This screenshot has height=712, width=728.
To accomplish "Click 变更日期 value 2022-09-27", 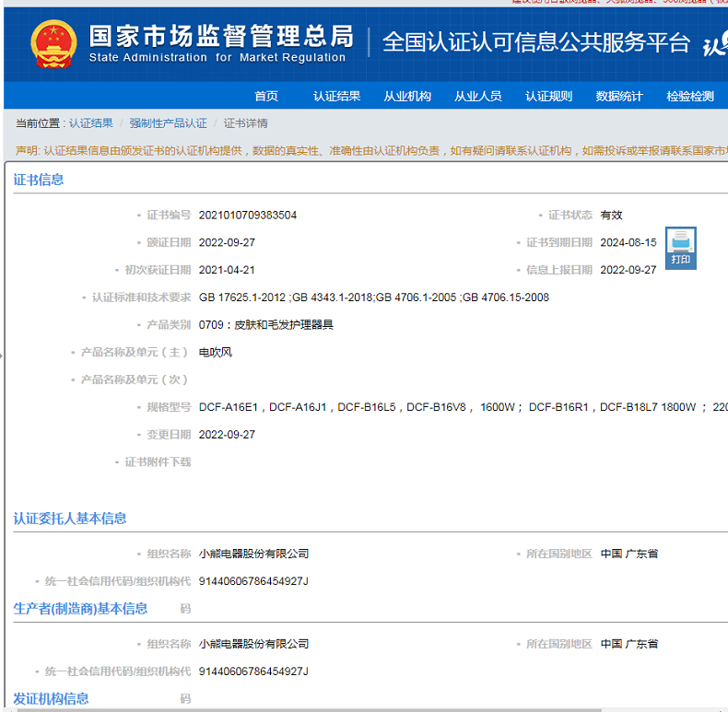I will (x=227, y=435).
